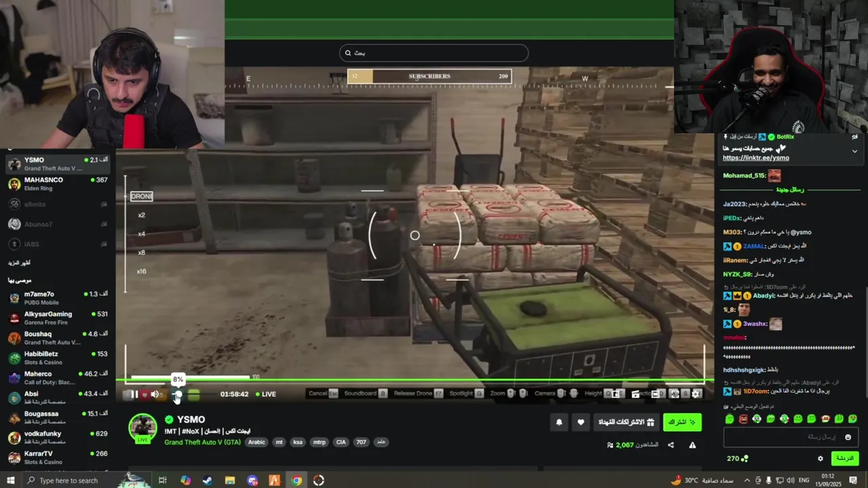This screenshot has height=488, width=868.
Task: Open vodkafunky channel in sidebar
Action: tap(58, 437)
